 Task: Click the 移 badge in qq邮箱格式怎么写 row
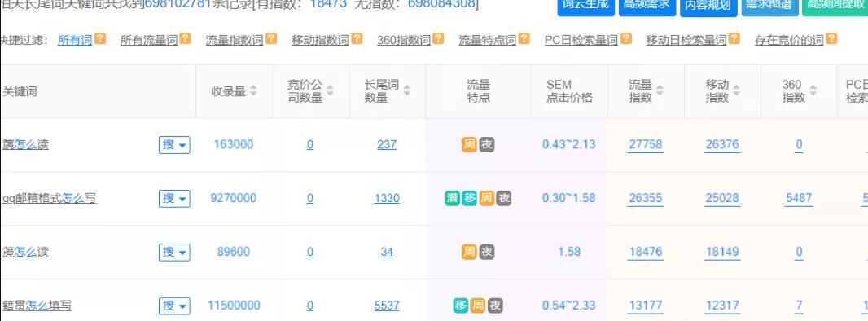coord(470,198)
